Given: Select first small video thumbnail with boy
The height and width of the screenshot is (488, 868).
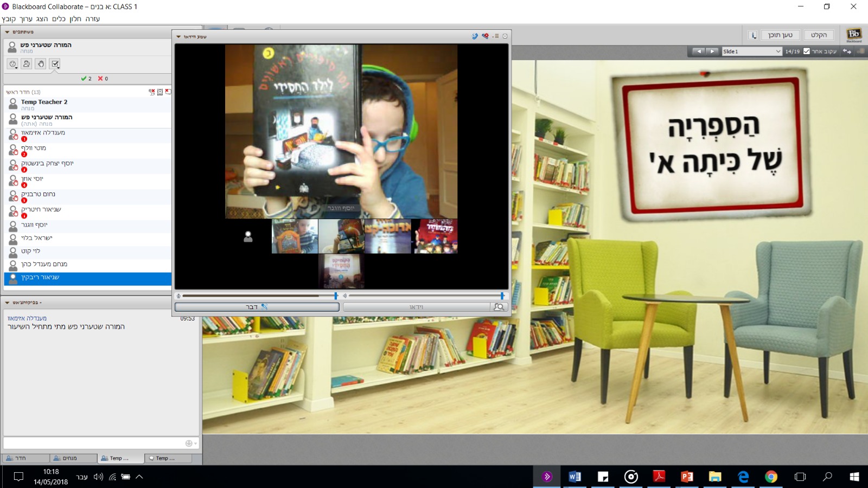Looking at the screenshot, I should click(x=295, y=236).
